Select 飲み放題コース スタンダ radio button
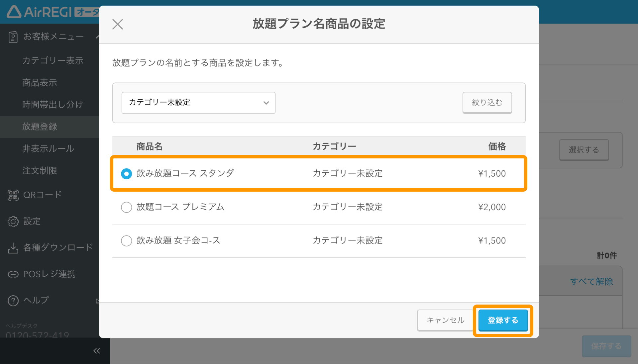The height and width of the screenshot is (364, 638). pos(126,173)
